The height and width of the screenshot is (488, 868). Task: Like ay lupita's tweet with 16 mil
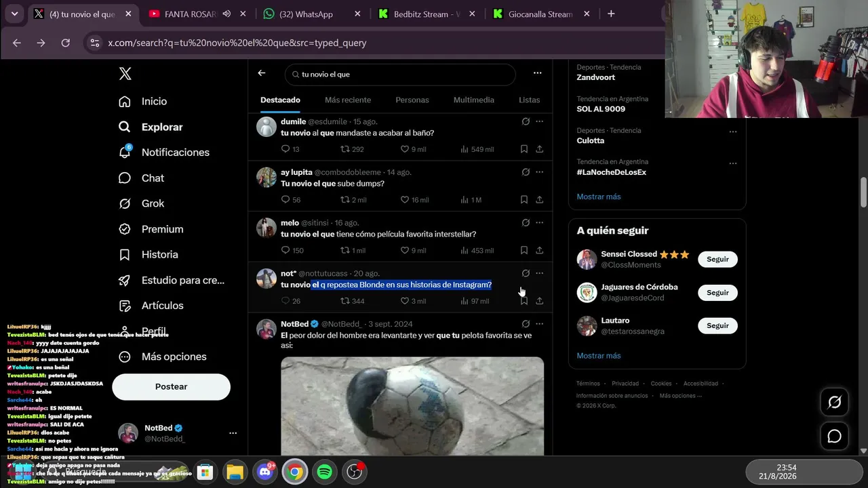pyautogui.click(x=405, y=199)
